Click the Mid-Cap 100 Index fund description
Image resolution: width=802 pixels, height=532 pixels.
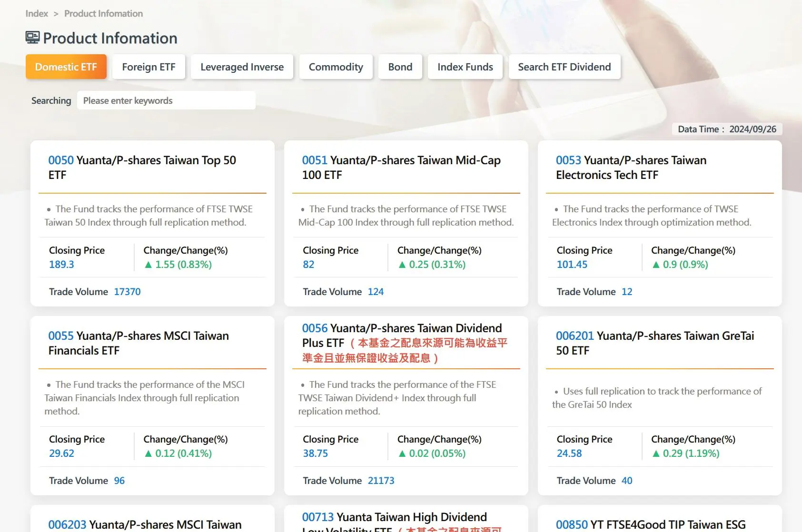[x=406, y=216]
